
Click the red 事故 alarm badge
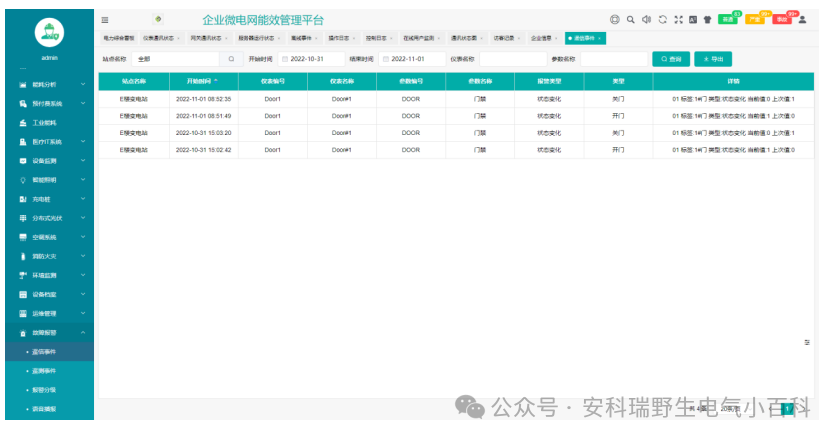coord(781,20)
